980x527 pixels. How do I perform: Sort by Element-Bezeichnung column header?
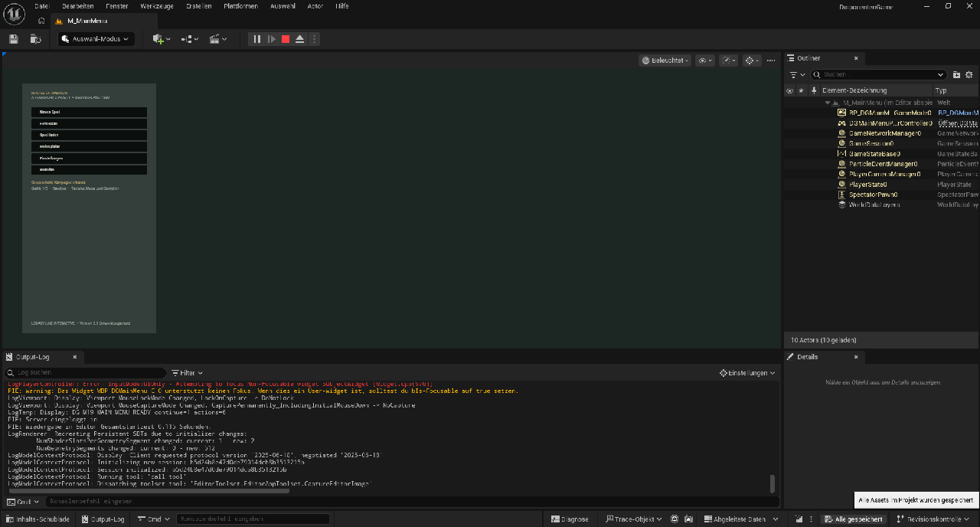pyautogui.click(x=876, y=90)
